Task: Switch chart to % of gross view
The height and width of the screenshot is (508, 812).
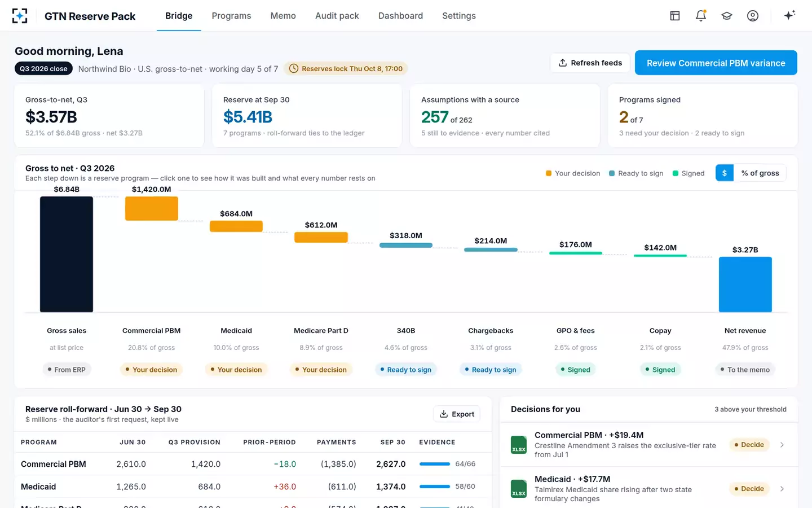Action: 760,173
